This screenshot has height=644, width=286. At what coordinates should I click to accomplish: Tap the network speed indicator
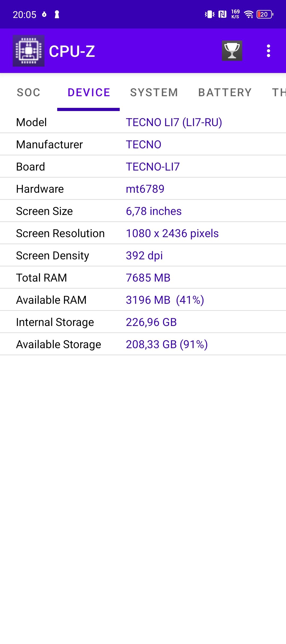tap(235, 14)
